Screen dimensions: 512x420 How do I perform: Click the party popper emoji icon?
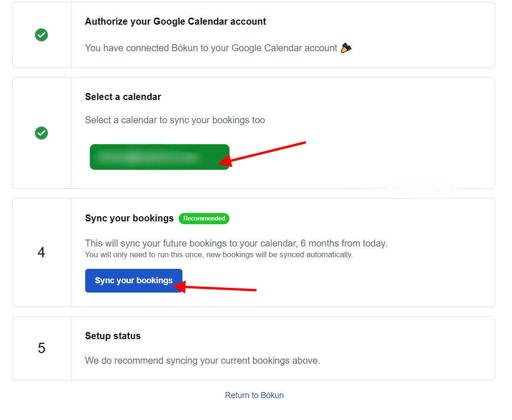(x=346, y=48)
